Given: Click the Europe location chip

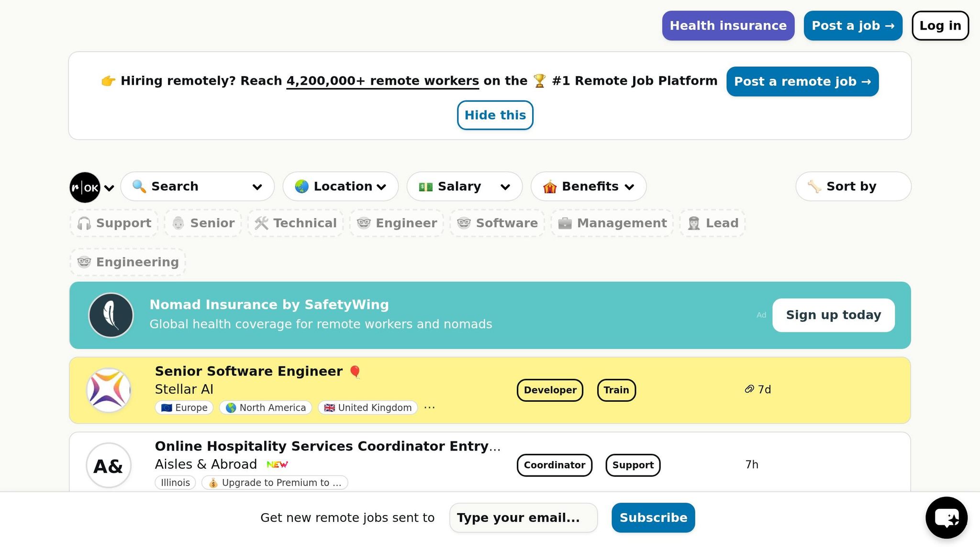Looking at the screenshot, I should pos(184,408).
